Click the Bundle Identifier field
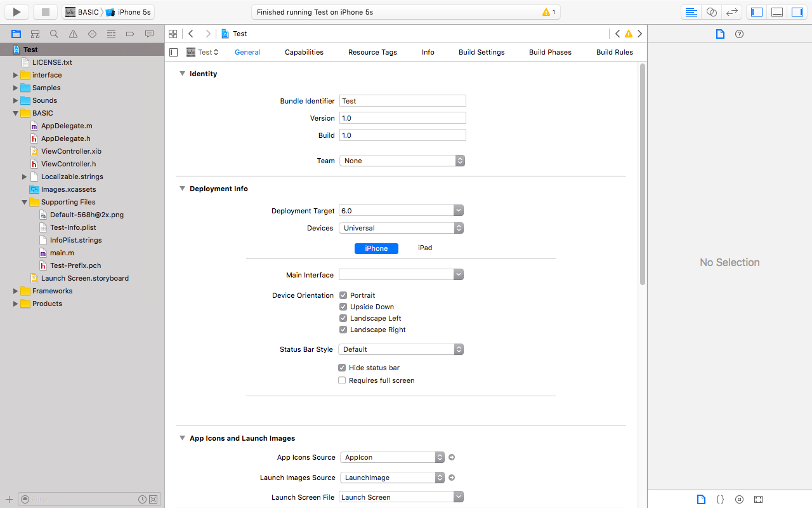The image size is (812, 508). click(403, 101)
